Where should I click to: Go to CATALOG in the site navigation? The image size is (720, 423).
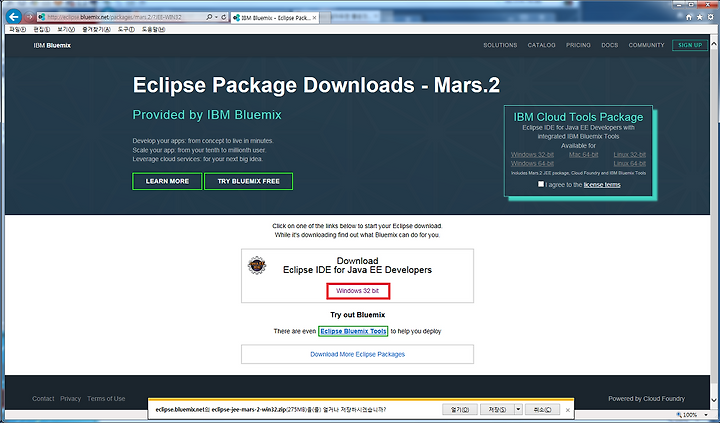click(x=541, y=45)
